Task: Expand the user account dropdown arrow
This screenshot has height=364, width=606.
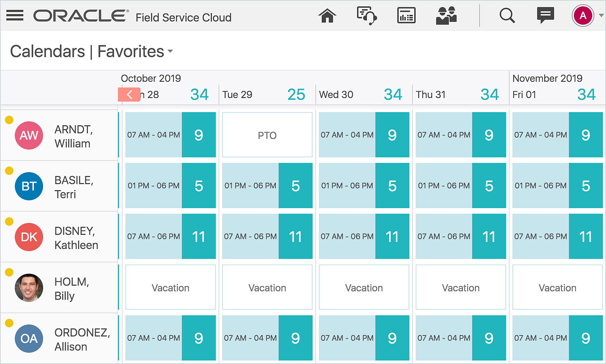Action: 601,16
